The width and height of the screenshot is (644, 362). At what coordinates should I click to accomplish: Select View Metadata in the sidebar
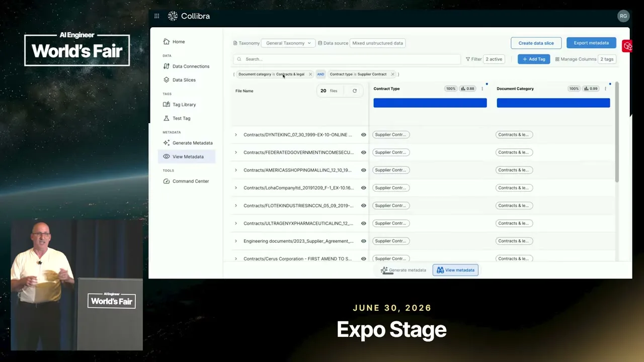(x=187, y=156)
